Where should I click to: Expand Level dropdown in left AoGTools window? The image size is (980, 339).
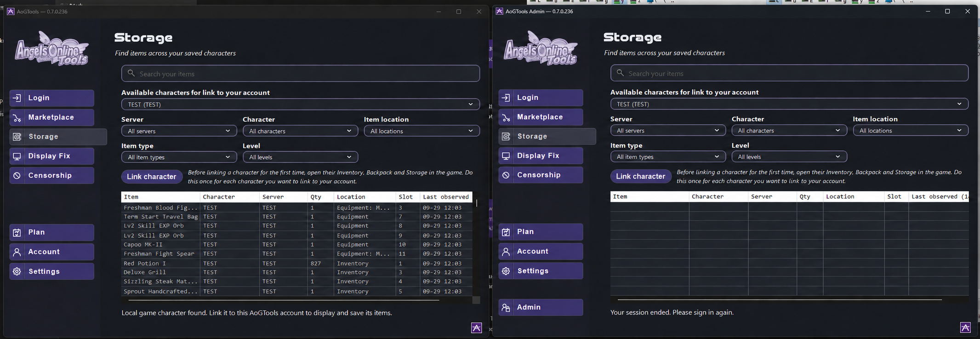coord(300,157)
